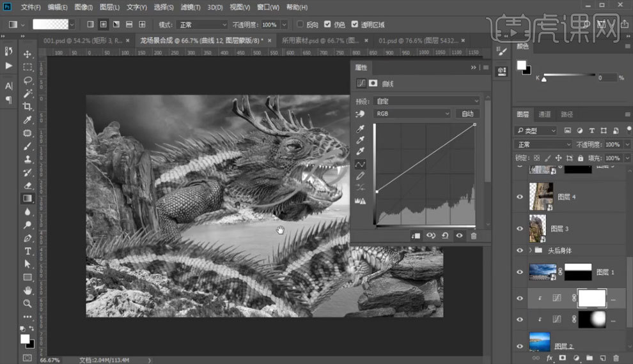Select the Eraser tool
This screenshot has width=633, height=364.
(27, 185)
